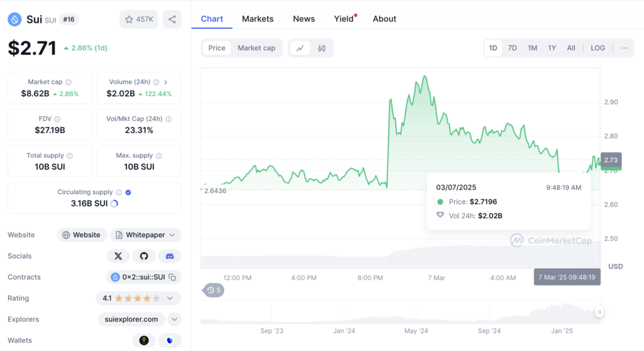Click the #16 rank badge
Screen dimensions: 644x351
pyautogui.click(x=69, y=19)
